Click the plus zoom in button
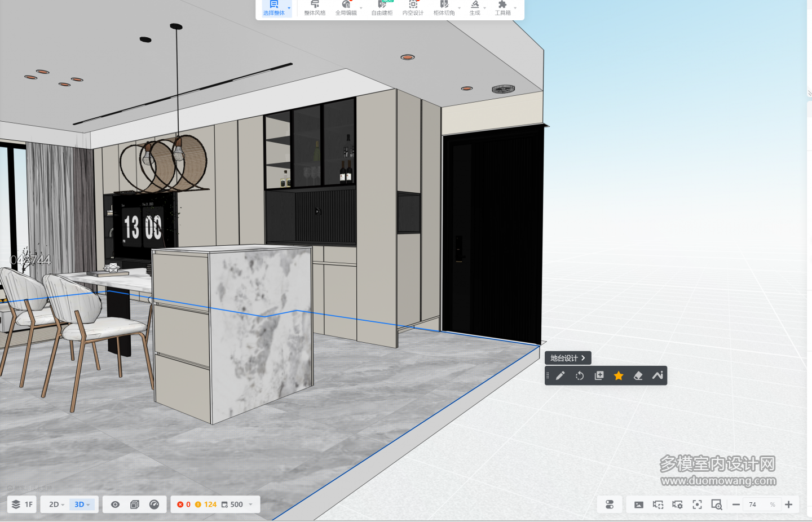The width and height of the screenshot is (812, 522). click(x=789, y=505)
